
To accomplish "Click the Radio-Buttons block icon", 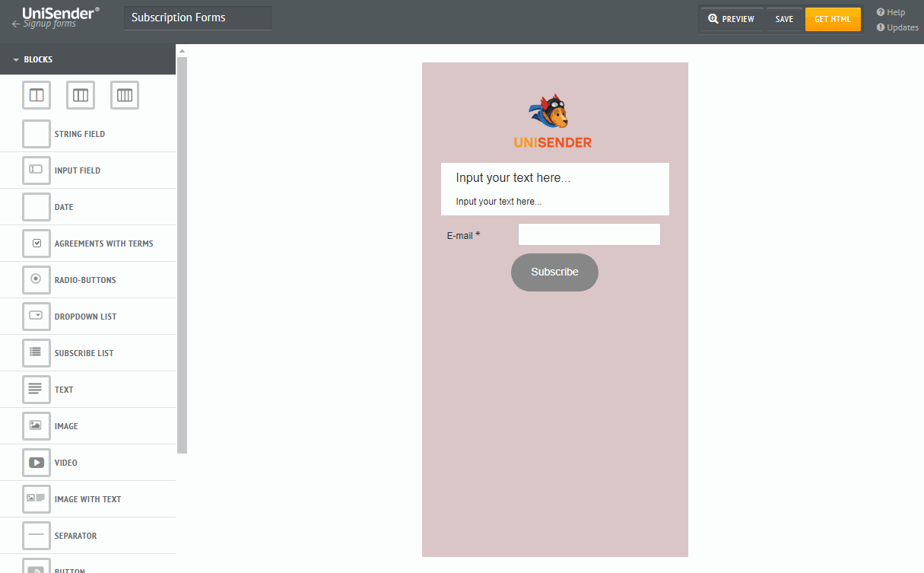I will tap(37, 280).
